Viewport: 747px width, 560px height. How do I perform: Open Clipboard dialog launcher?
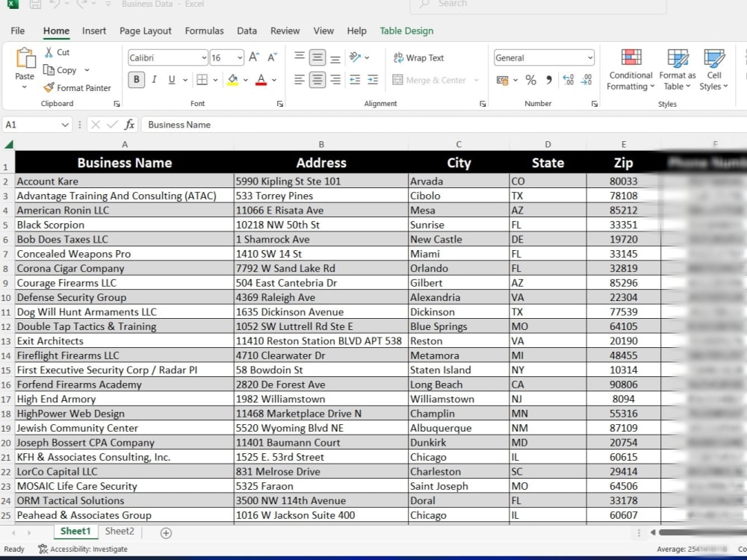pos(117,104)
